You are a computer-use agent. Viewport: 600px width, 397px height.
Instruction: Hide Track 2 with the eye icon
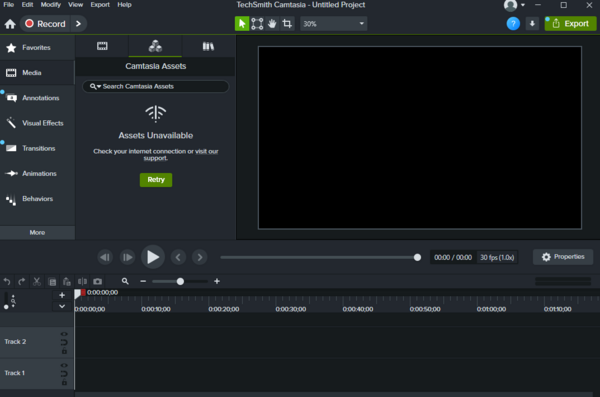(64, 334)
